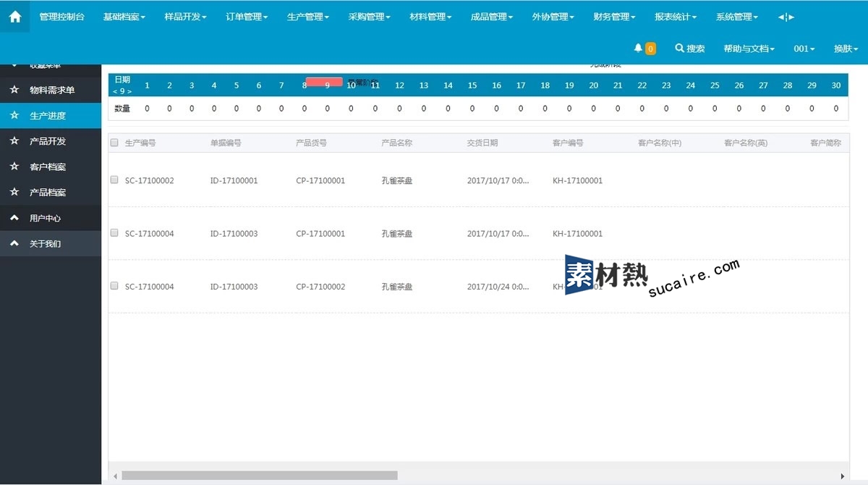Expand the 关于我们 sidebar section

(x=51, y=243)
